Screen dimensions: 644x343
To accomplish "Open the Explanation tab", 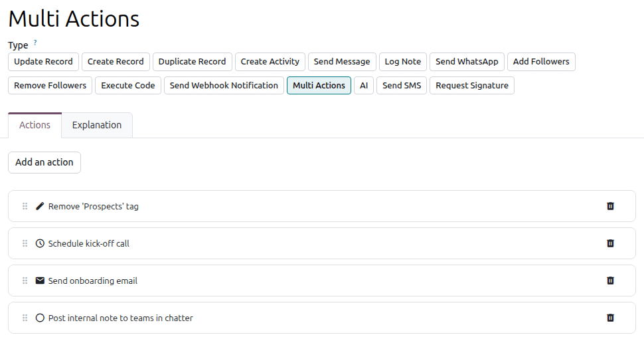I will tap(97, 125).
